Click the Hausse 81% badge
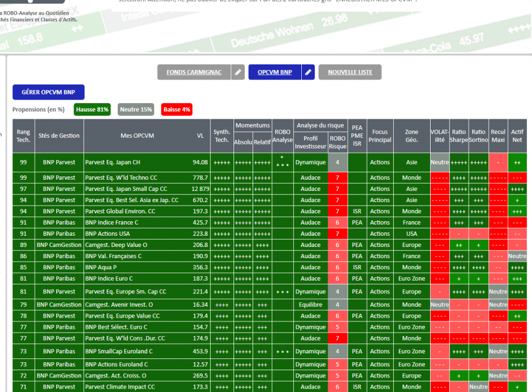The height and width of the screenshot is (392, 532). click(x=92, y=109)
